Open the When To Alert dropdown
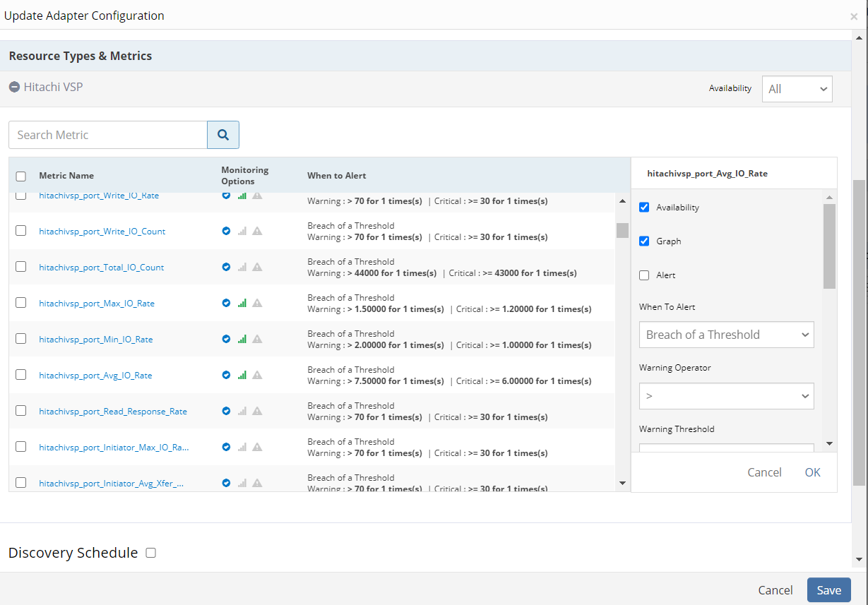This screenshot has width=868, height=605. 726,335
